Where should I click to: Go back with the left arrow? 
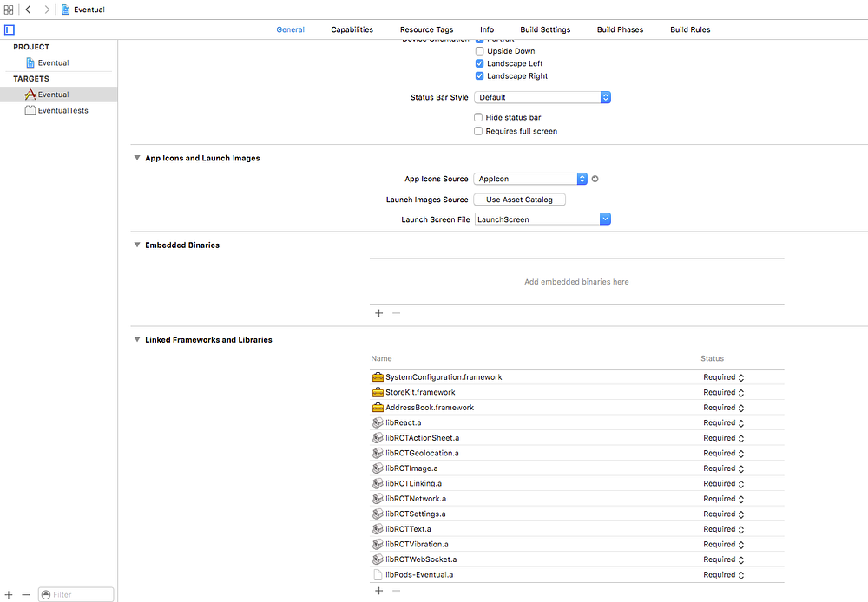tap(29, 10)
